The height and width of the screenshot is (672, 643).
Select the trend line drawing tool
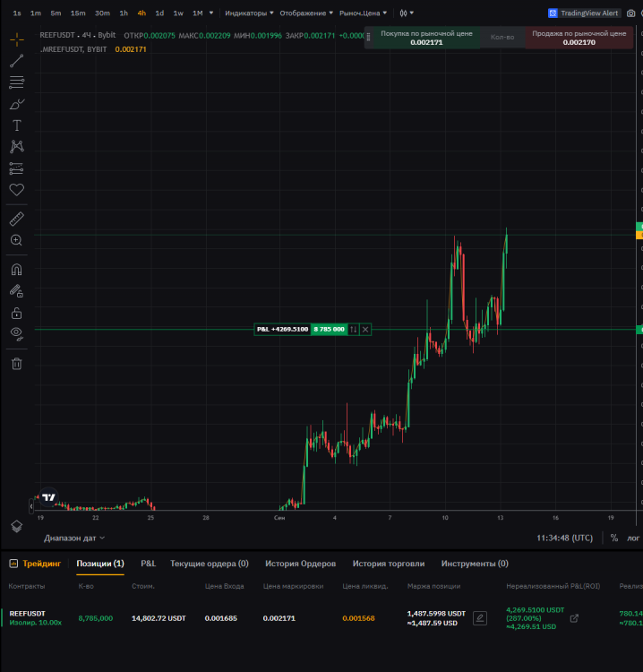click(x=16, y=61)
